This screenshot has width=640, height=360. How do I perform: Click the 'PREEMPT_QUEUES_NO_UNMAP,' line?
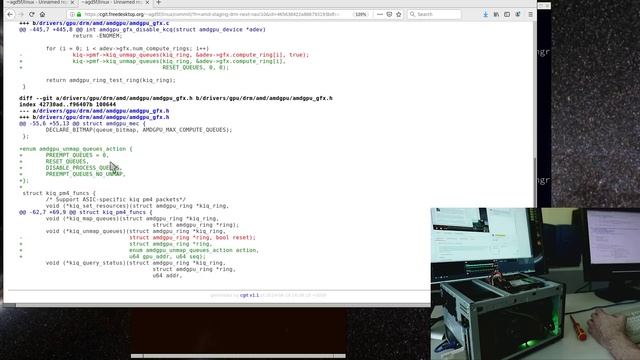(x=86, y=174)
